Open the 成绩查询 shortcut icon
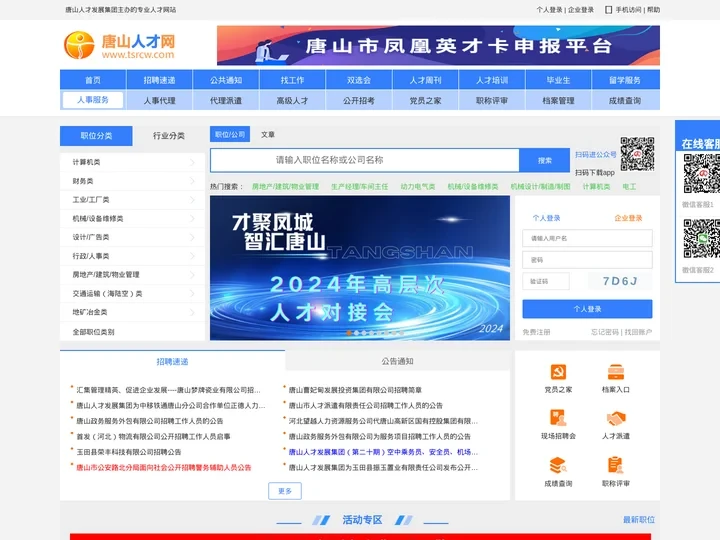 pos(558,465)
